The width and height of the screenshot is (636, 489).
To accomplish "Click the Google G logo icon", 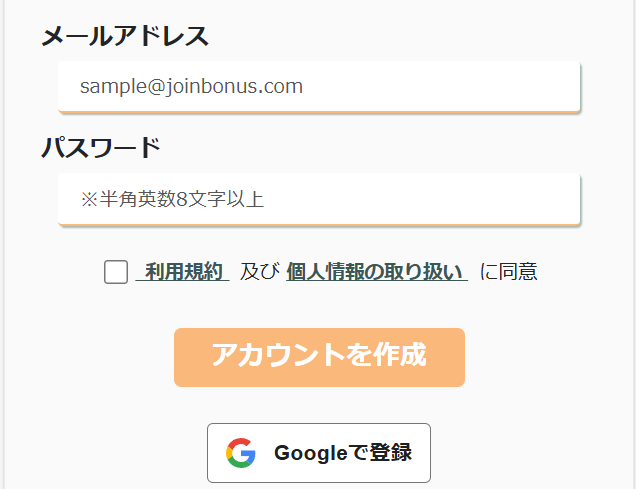I will point(241,453).
